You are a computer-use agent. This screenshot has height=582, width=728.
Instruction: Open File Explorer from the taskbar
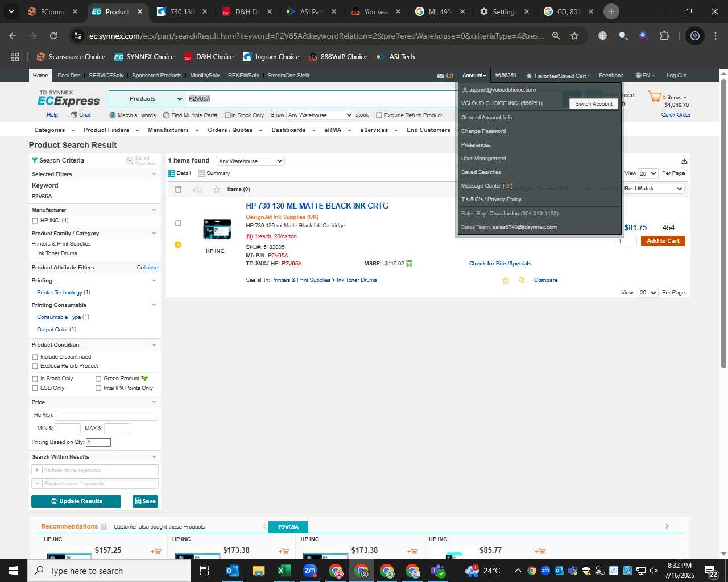coord(258,571)
